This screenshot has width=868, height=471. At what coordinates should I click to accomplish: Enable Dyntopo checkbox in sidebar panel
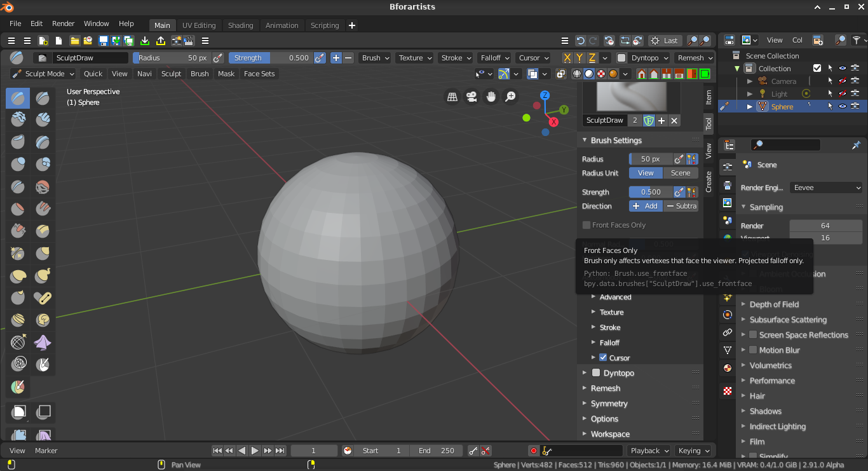(596, 372)
